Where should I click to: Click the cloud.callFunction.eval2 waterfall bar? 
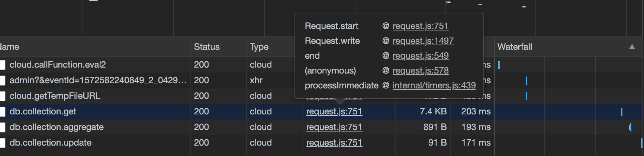499,65
